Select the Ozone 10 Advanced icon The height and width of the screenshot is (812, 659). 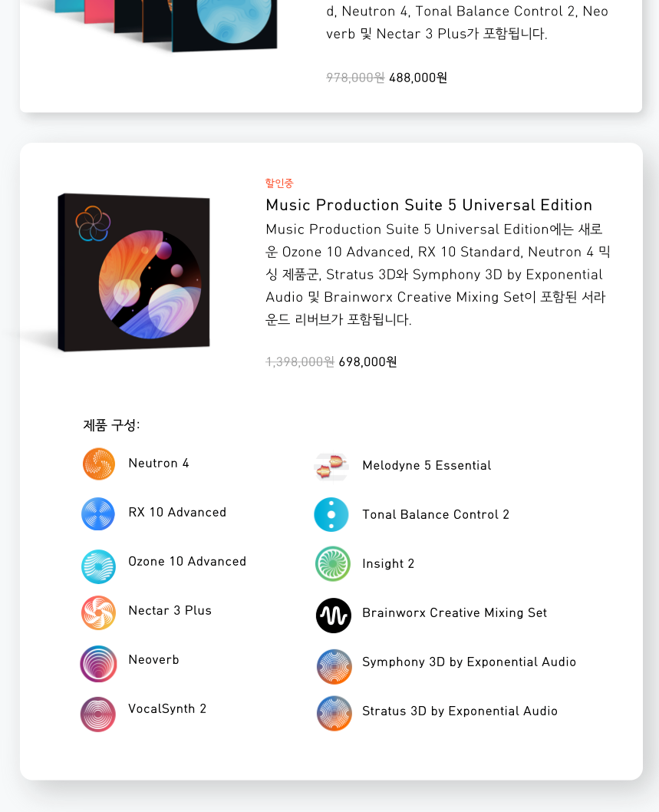click(98, 566)
